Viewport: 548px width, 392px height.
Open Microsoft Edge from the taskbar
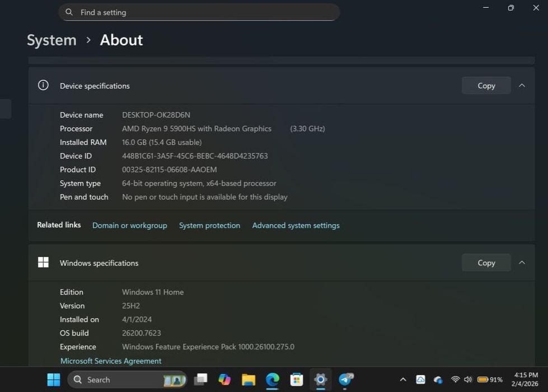click(x=273, y=380)
